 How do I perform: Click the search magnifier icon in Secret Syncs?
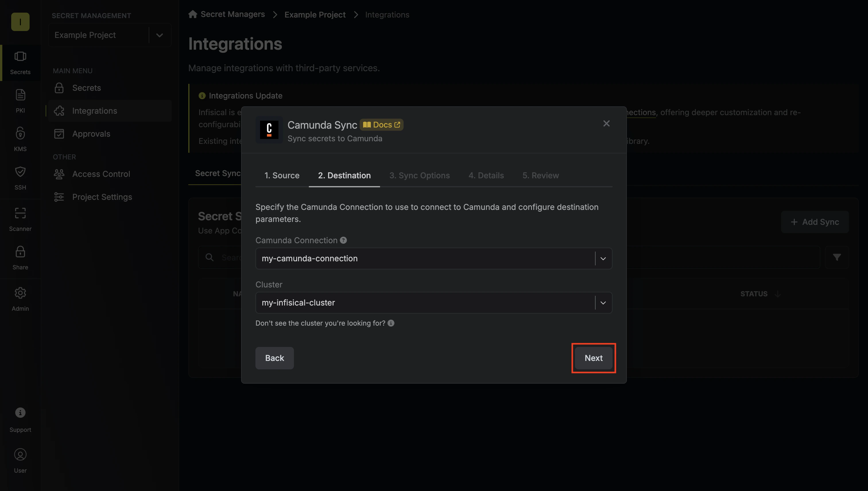209,257
